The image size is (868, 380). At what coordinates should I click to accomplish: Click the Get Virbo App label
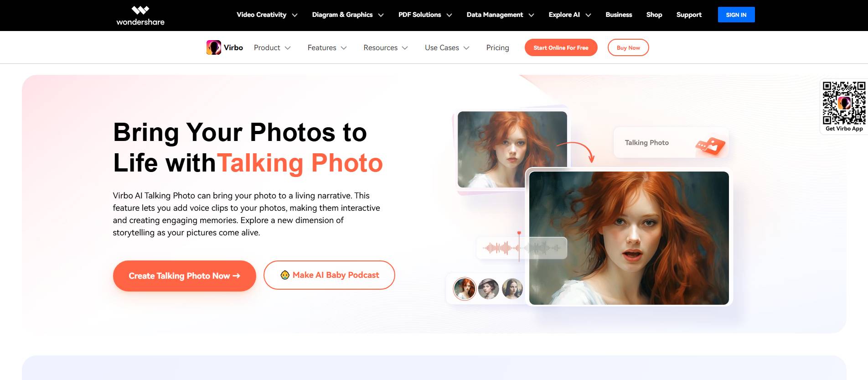pyautogui.click(x=844, y=129)
